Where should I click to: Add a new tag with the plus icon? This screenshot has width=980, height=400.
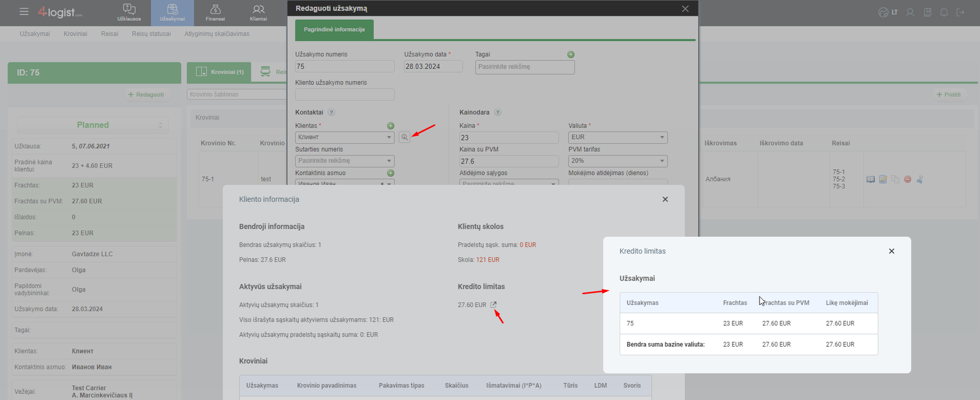pyautogui.click(x=571, y=55)
